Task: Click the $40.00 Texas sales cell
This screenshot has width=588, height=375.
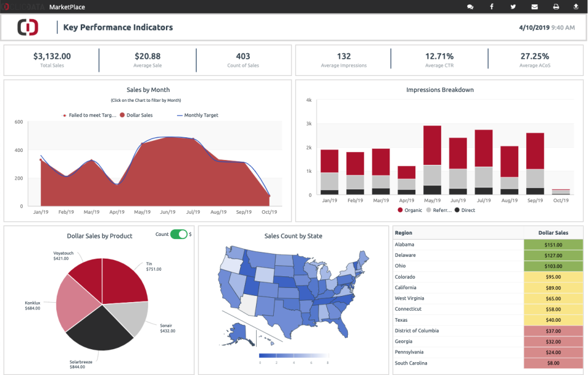Action: [553, 320]
